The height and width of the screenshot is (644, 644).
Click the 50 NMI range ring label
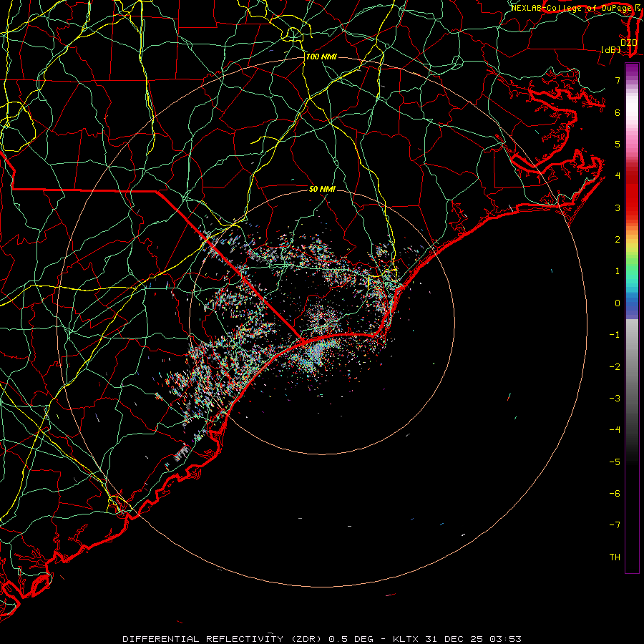pyautogui.click(x=322, y=189)
